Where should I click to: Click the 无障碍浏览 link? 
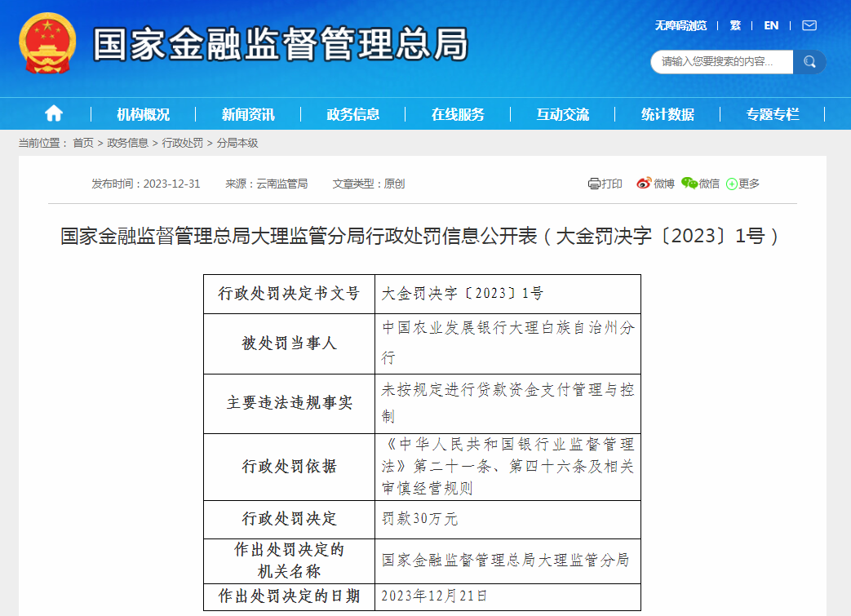tap(680, 25)
